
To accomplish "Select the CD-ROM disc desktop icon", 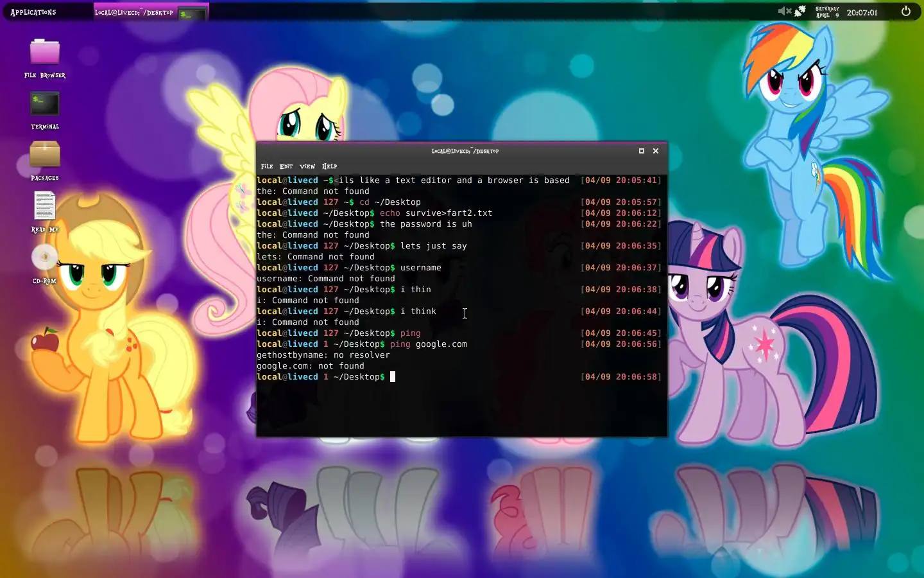I will [45, 264].
